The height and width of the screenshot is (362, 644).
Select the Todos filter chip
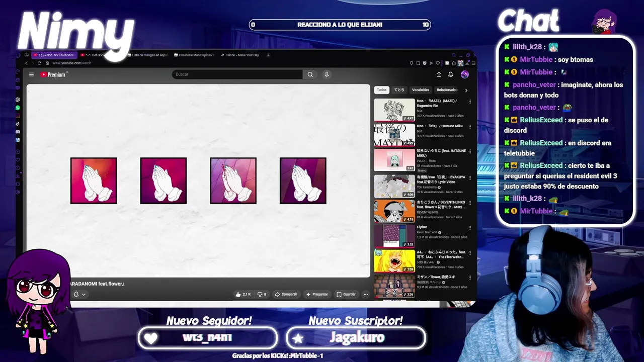pyautogui.click(x=382, y=90)
